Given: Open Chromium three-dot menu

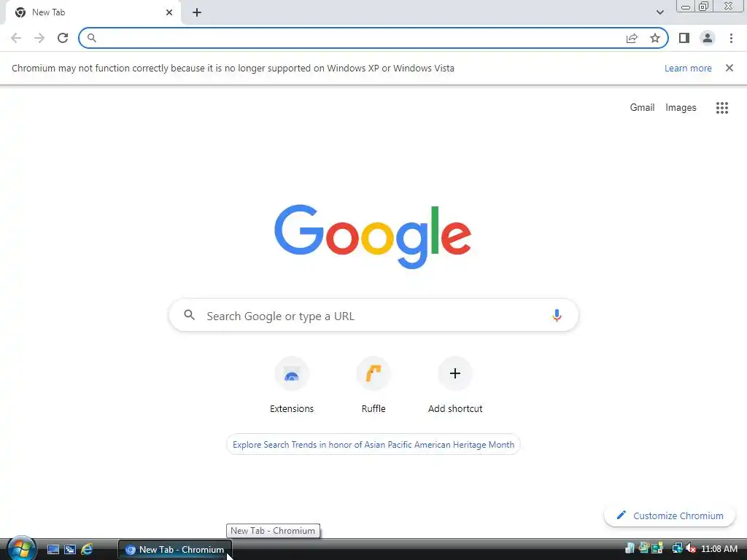Looking at the screenshot, I should pos(731,38).
